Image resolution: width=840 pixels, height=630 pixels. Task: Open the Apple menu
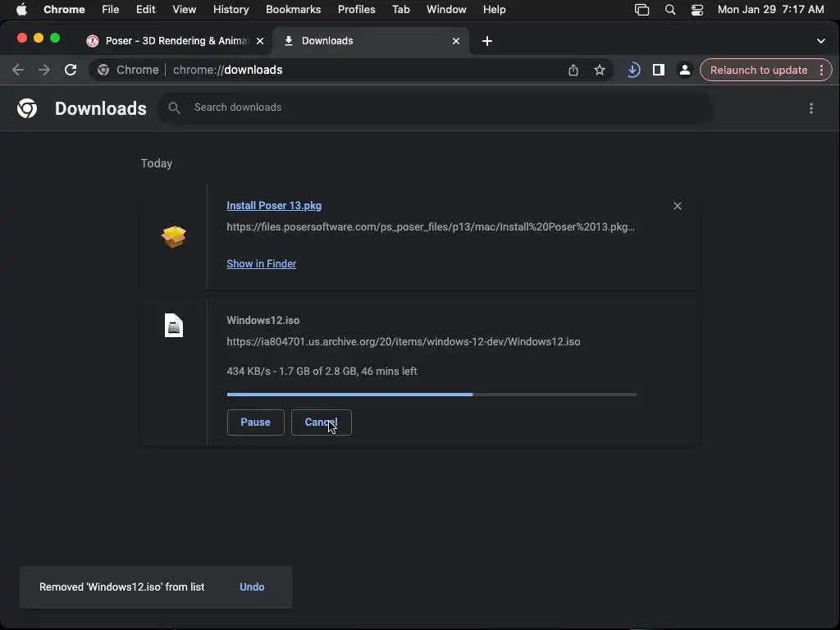coord(21,10)
